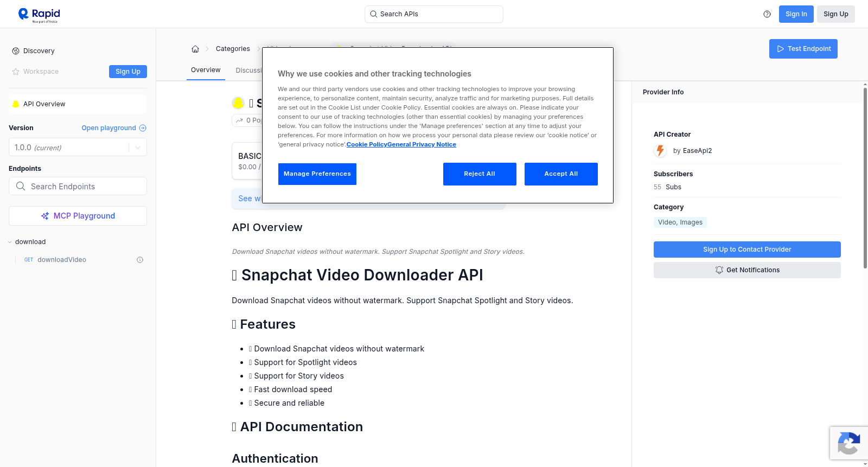Click the Discovery compass icon
Screen dimensions: 868x467
(16, 51)
